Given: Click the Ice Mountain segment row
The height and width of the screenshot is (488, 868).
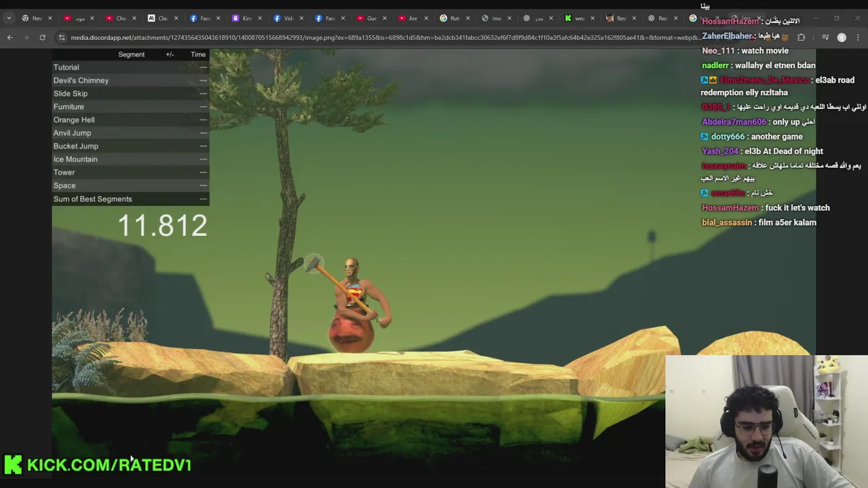Looking at the screenshot, I should [130, 159].
